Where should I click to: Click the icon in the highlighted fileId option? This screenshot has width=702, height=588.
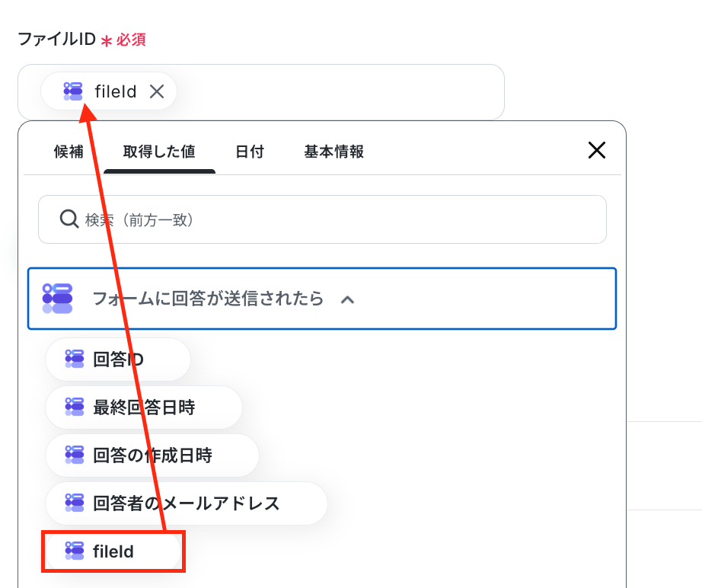pyautogui.click(x=75, y=551)
